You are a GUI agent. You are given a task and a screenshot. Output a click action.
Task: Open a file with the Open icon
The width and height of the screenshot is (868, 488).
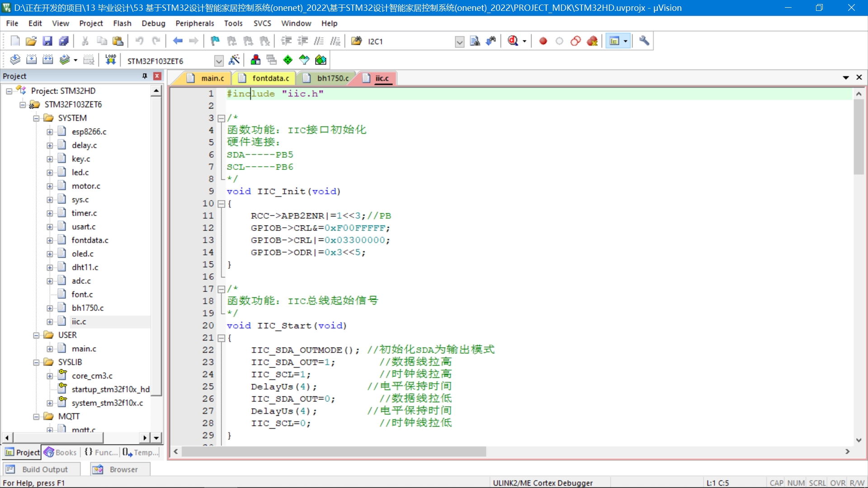coord(31,41)
